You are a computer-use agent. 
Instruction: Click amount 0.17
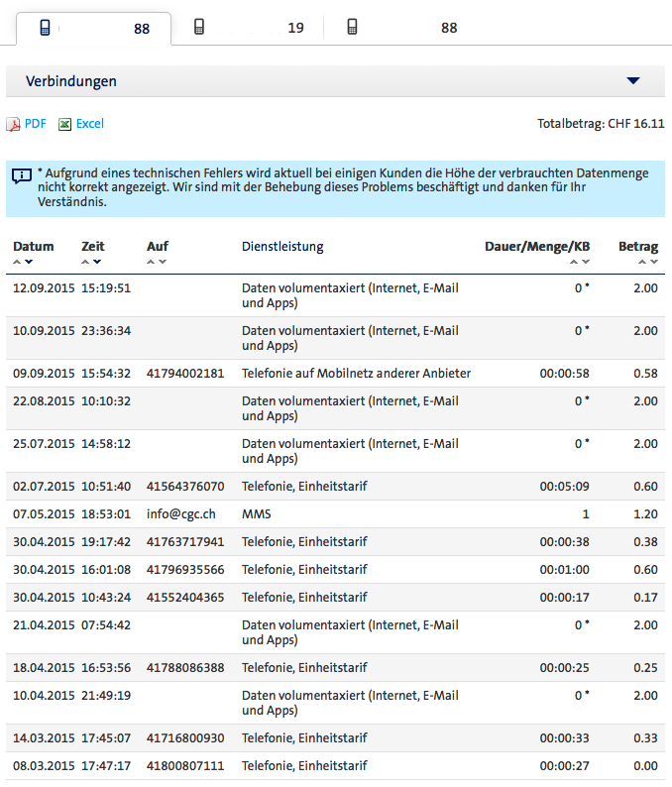[645, 598]
